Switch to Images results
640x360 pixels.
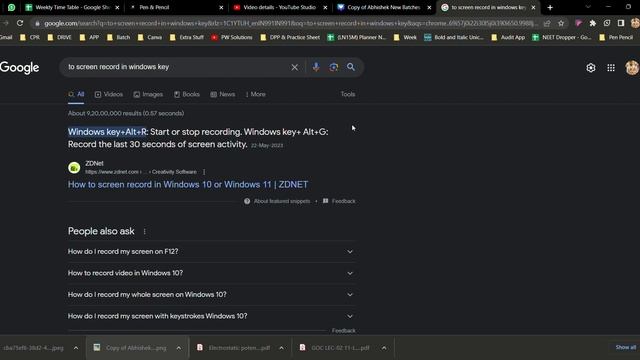click(x=148, y=94)
